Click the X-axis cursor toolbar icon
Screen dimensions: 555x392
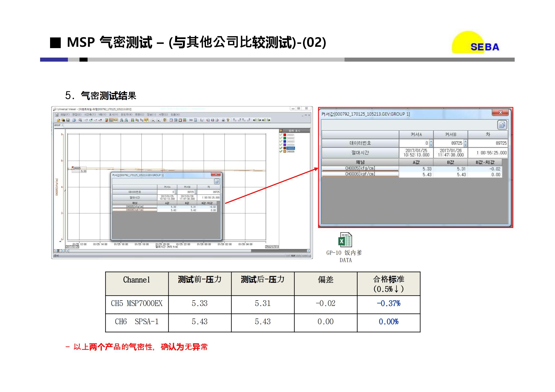coord(158,120)
